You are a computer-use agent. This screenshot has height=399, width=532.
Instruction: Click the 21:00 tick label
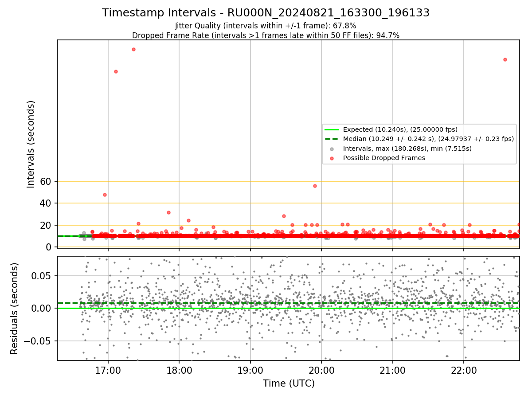392,370
